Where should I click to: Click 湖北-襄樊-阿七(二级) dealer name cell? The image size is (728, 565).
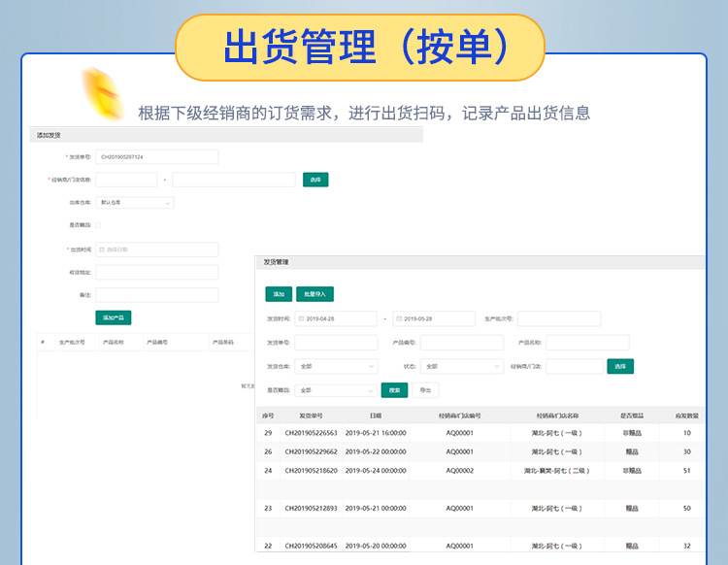tap(557, 471)
